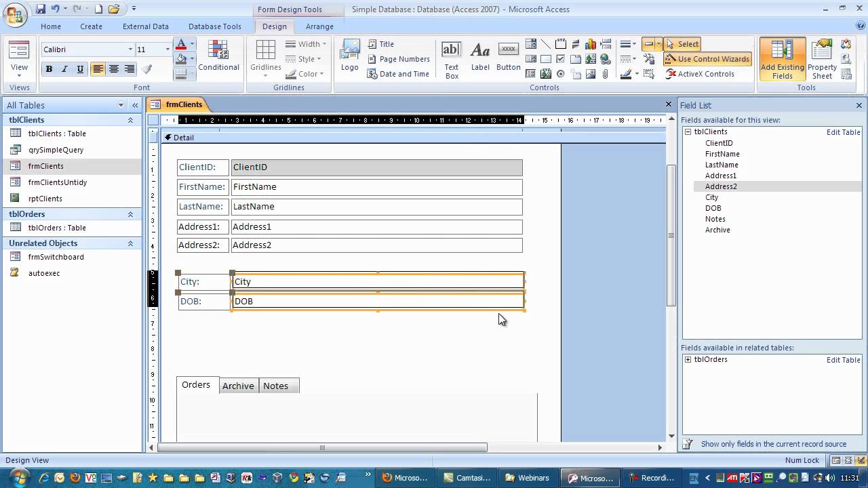Screen dimensions: 868x488
Task: Toggle Italic formatting
Action: point(64,69)
